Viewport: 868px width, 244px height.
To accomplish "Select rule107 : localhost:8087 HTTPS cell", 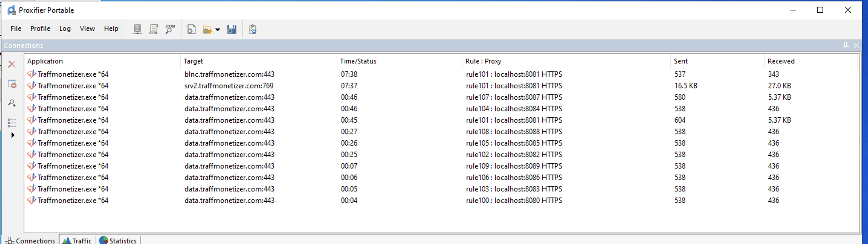I will [x=514, y=97].
